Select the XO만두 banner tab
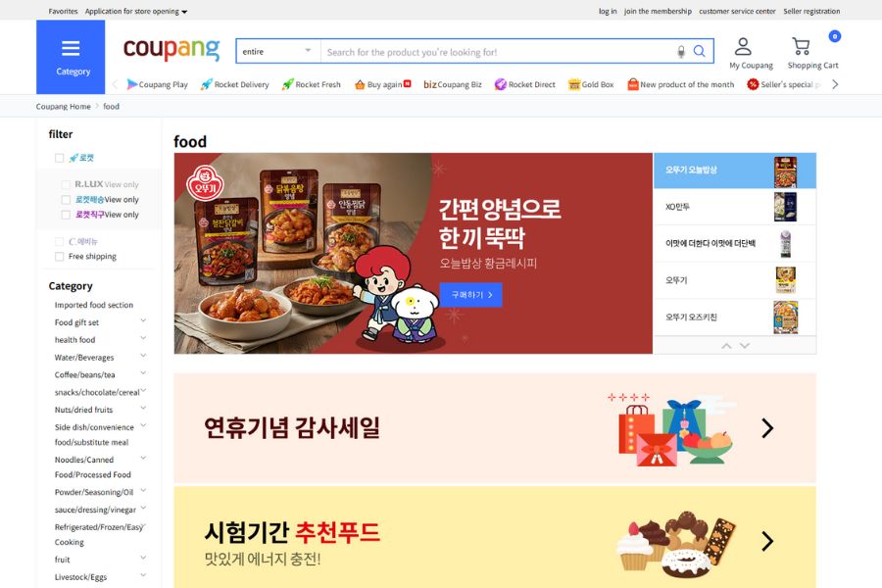The height and width of the screenshot is (588, 882). pyautogui.click(x=735, y=207)
